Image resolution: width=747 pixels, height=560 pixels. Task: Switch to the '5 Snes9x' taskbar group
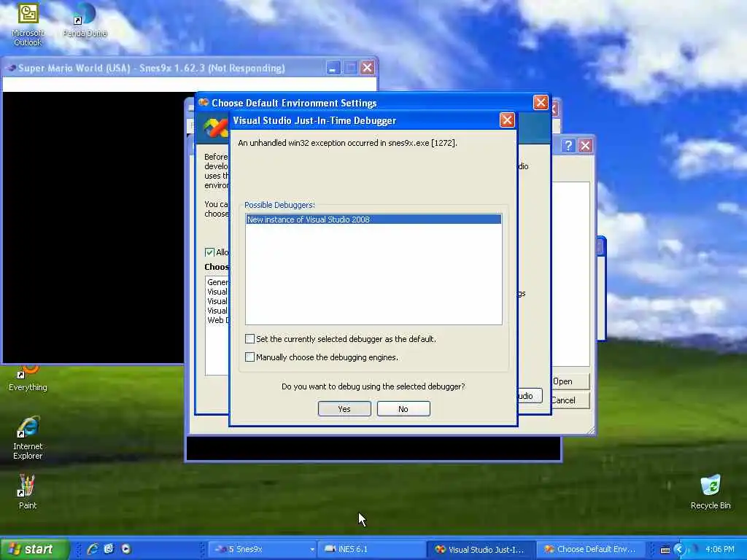click(263, 549)
